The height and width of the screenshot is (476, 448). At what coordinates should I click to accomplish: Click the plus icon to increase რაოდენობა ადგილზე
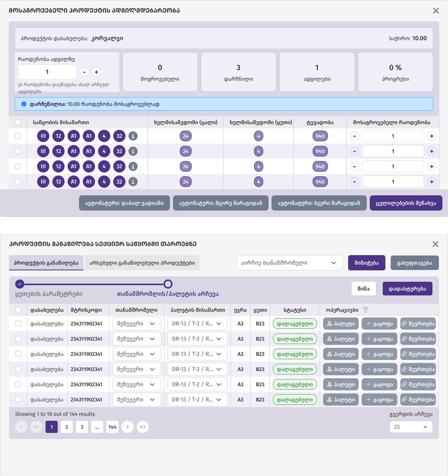click(x=96, y=72)
